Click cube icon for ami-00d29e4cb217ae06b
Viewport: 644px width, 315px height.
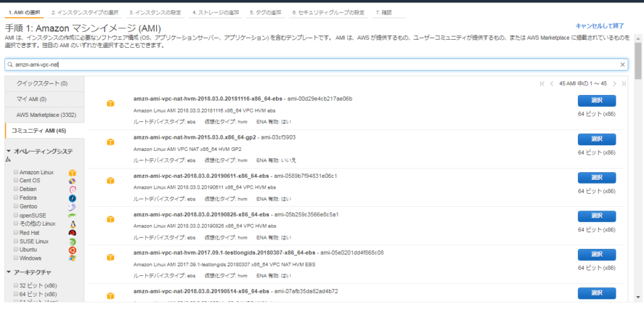110,104
